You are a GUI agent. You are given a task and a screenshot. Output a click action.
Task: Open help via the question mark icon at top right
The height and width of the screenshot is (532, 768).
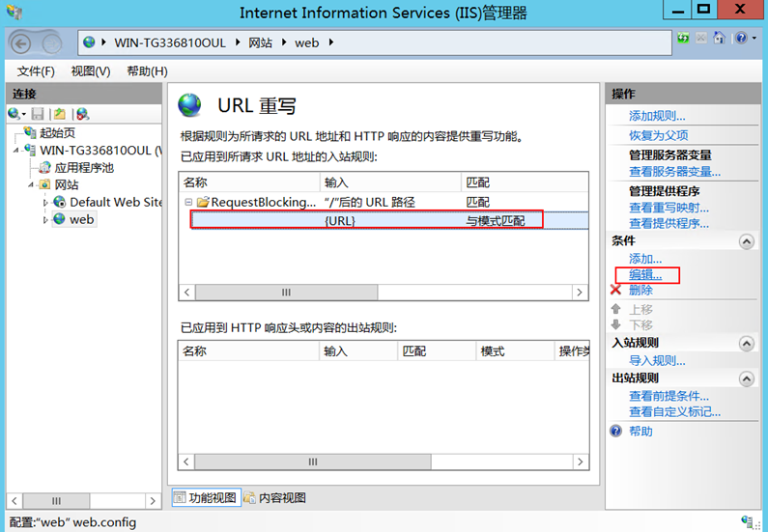point(741,39)
